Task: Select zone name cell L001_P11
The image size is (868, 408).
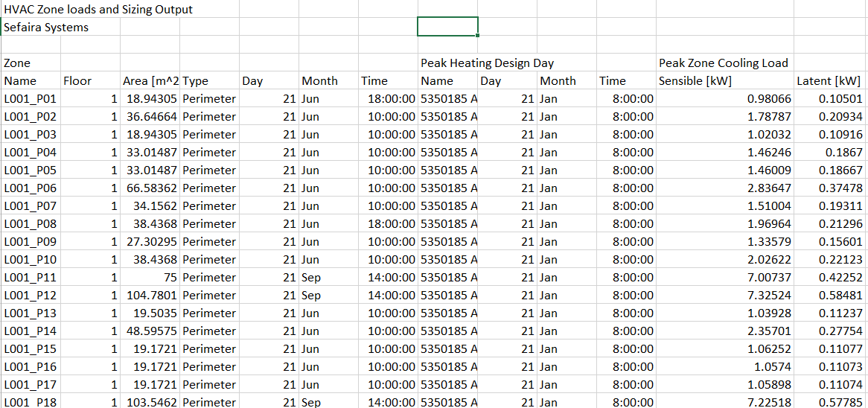Action: (x=31, y=277)
